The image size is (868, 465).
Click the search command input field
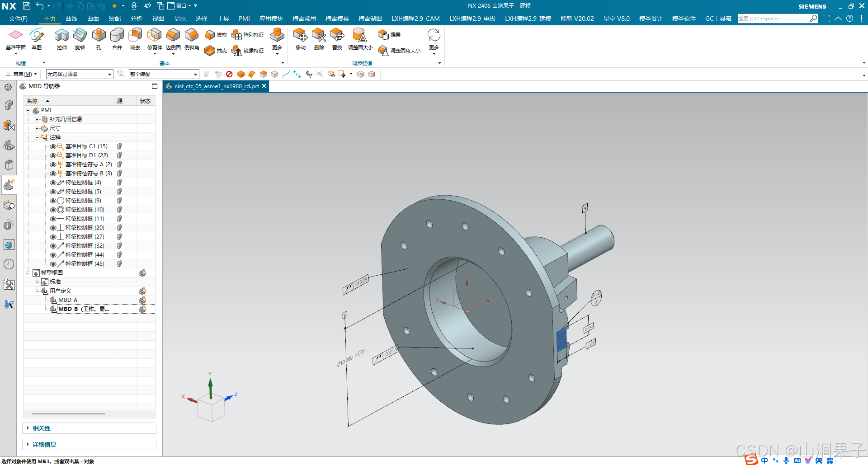tap(774, 19)
